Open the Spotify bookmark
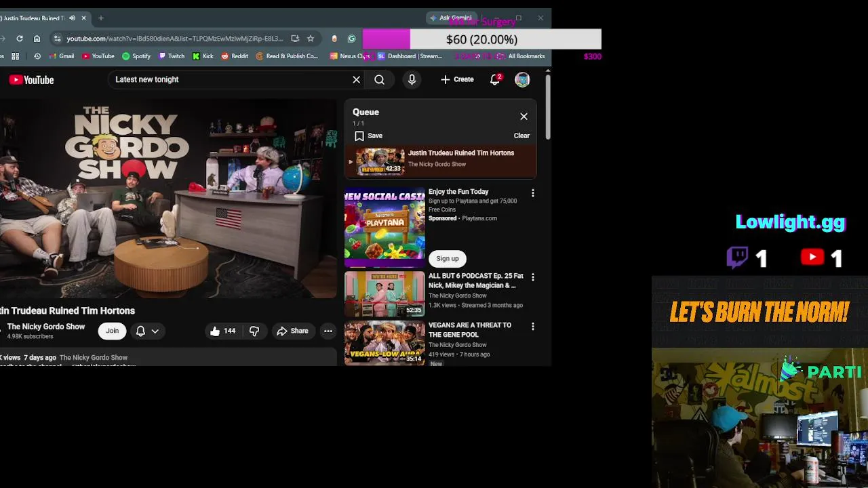 [x=136, y=56]
